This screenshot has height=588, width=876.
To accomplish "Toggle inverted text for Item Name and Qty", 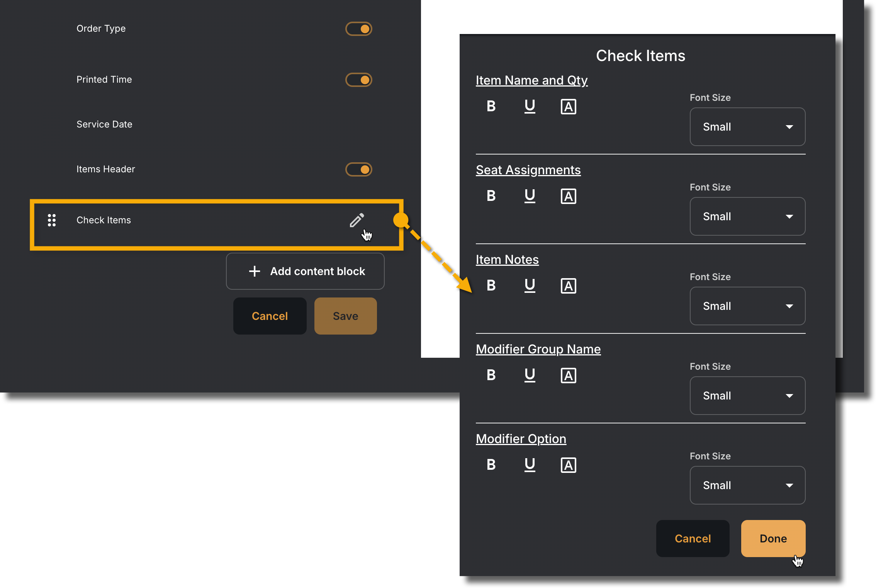I will tap(568, 107).
